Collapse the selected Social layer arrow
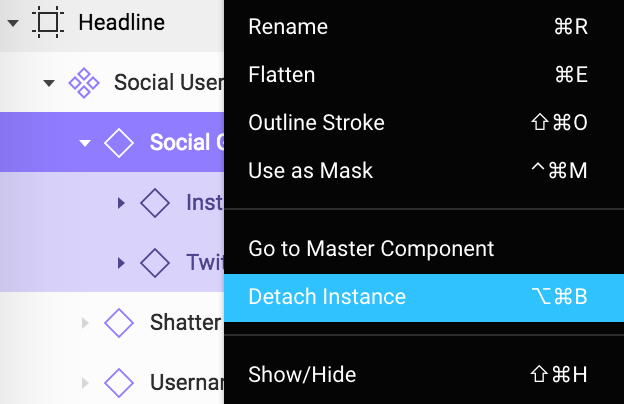 tap(85, 143)
